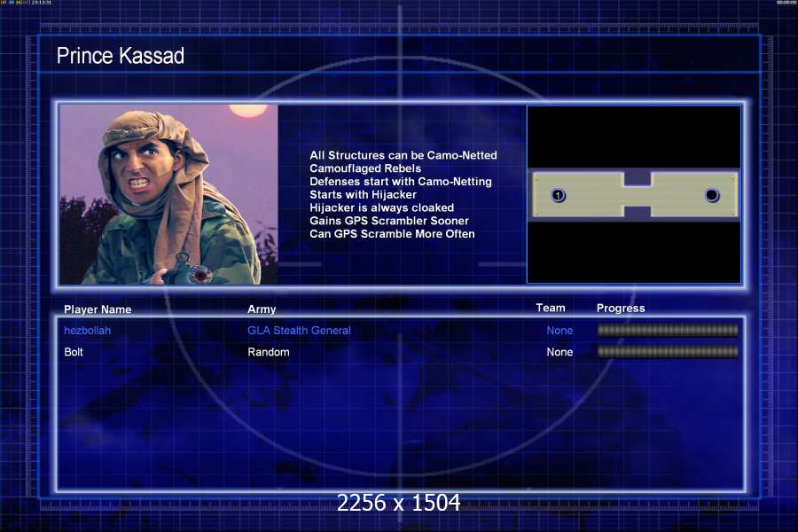Click 'Gains GPS Scrambler Sooner' line
The image size is (798, 532).
[389, 221]
